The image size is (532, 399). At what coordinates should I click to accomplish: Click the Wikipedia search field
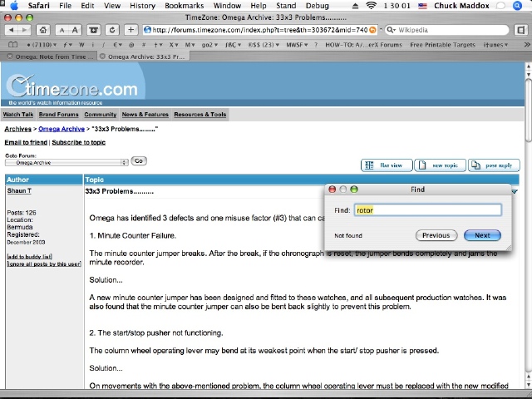point(447,30)
